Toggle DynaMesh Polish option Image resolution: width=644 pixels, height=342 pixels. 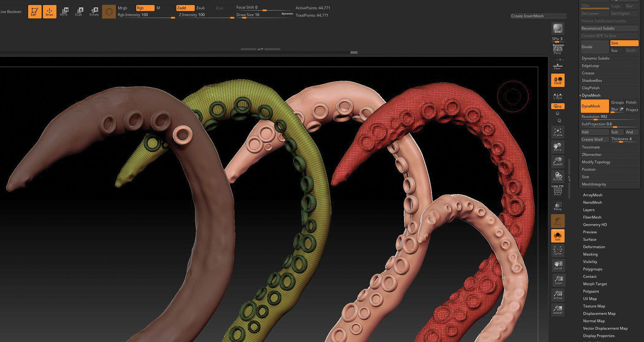(x=631, y=102)
